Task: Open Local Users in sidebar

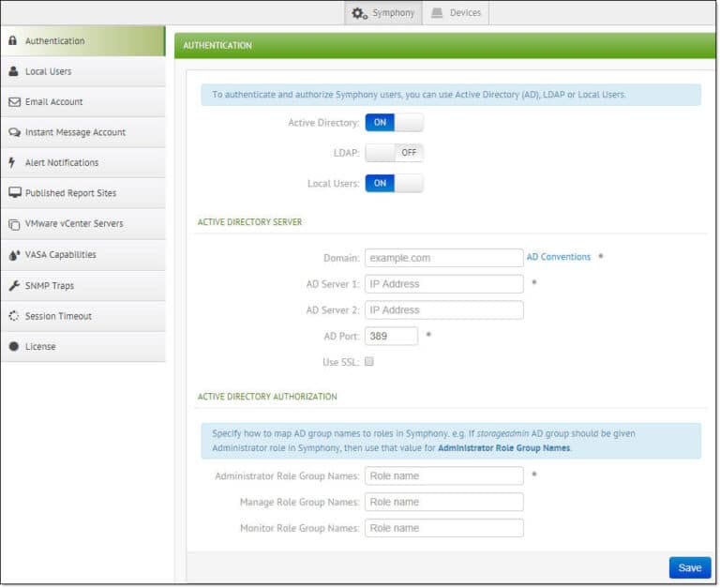Action: [83, 71]
